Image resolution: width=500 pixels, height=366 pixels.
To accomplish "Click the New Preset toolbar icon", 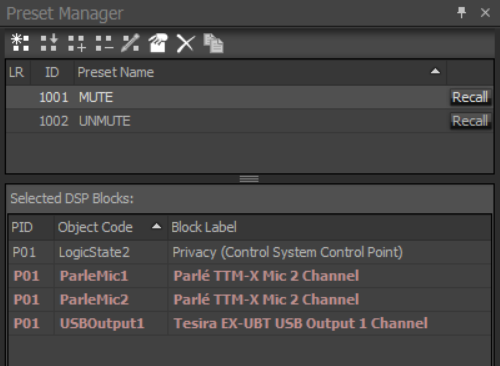I will pyautogui.click(x=20, y=43).
